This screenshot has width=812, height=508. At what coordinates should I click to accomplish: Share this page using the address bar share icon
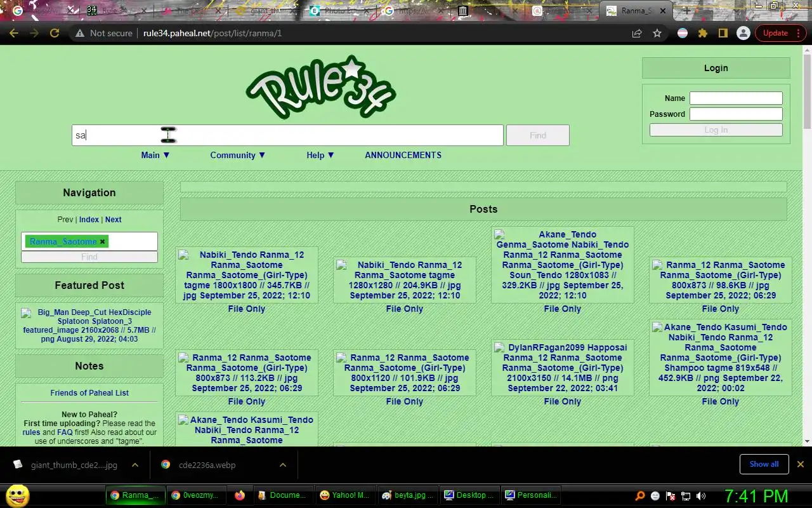tap(637, 33)
